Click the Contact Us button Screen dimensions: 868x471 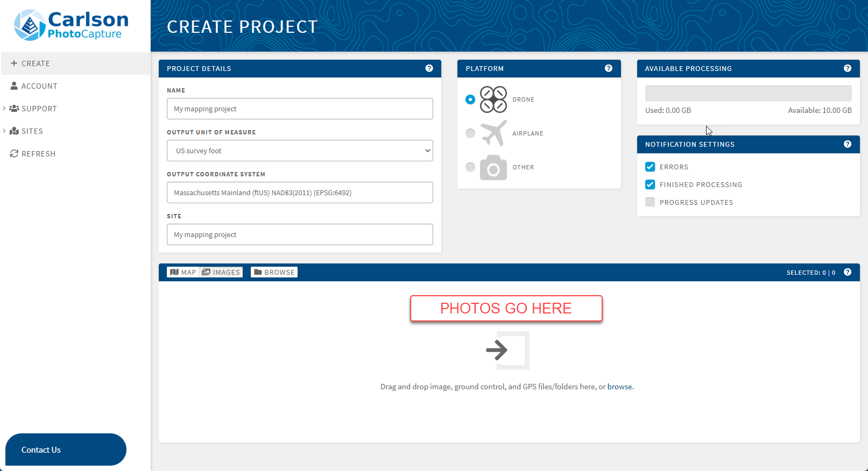tap(66, 449)
